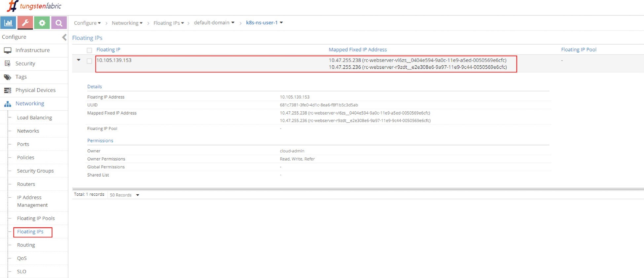
Task: Open the Query search magnifier icon
Action: 59,23
